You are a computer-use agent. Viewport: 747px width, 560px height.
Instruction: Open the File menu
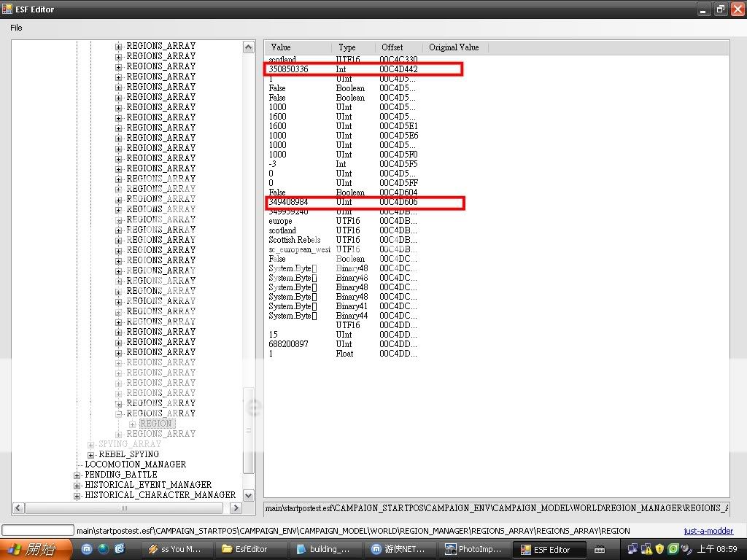pos(16,28)
